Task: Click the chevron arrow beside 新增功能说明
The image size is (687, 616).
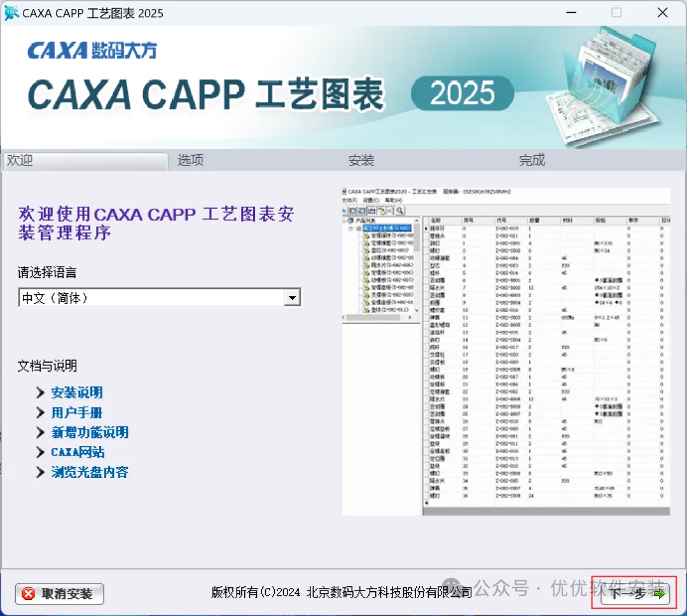Action: [40, 432]
